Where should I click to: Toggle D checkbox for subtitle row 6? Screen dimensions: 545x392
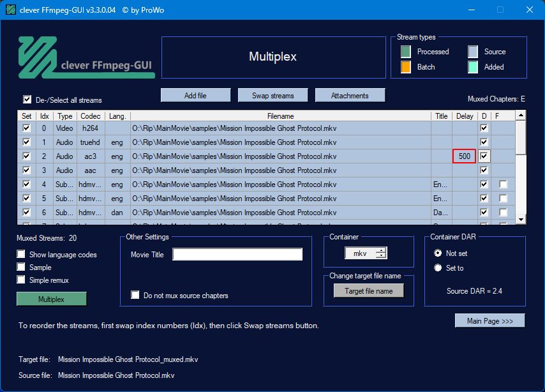484,212
